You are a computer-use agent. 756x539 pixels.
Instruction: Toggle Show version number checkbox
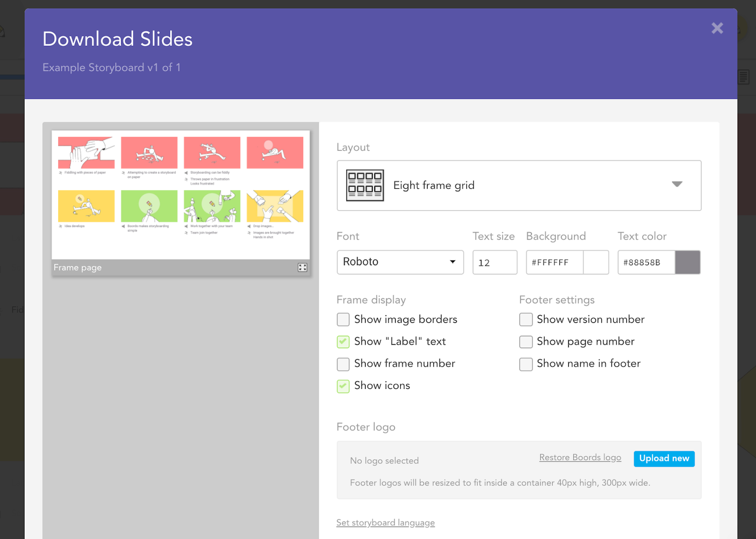[526, 320]
